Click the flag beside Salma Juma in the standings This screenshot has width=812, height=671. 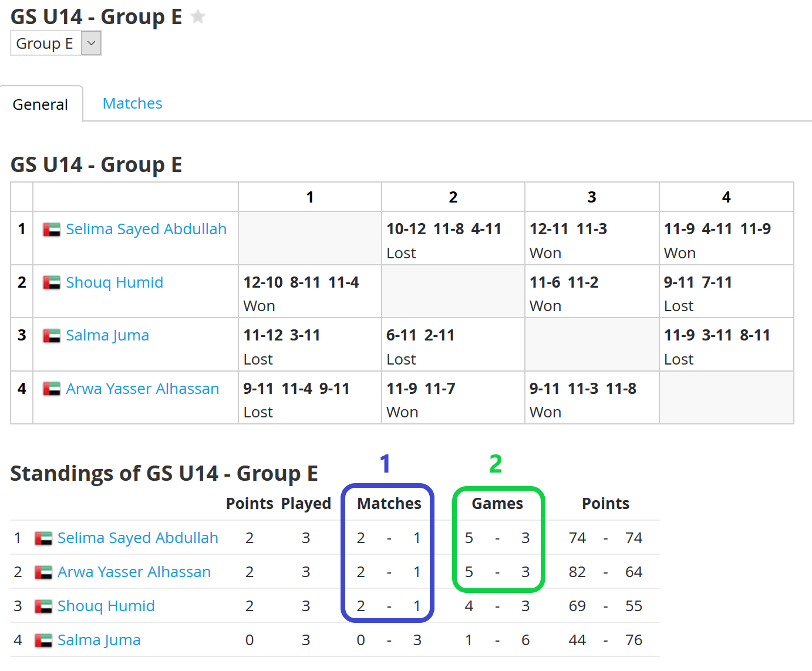pyautogui.click(x=43, y=640)
